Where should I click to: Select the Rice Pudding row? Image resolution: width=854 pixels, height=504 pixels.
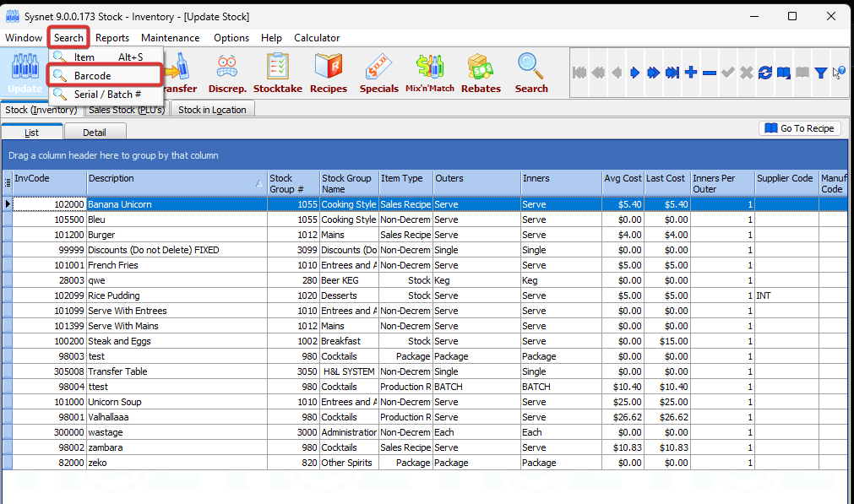425,295
